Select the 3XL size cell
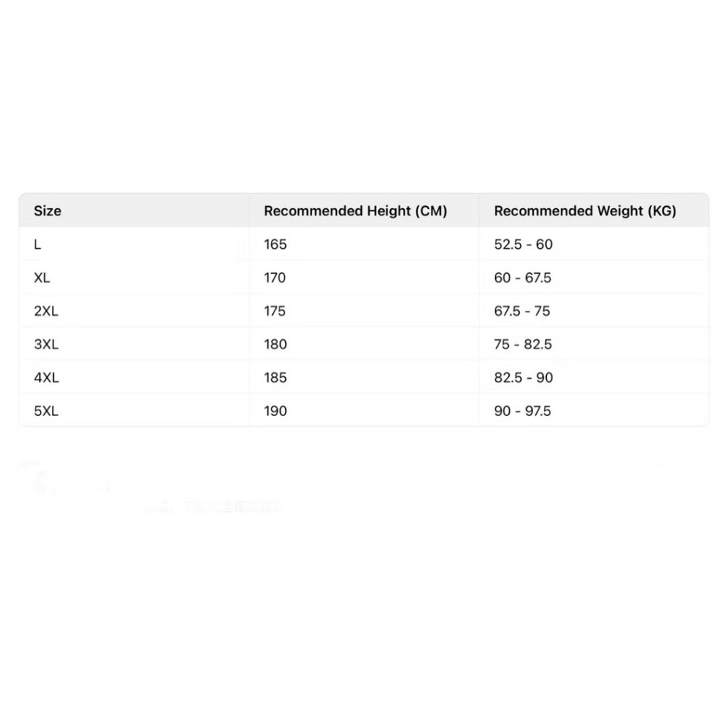The height and width of the screenshot is (728, 728). [46, 345]
